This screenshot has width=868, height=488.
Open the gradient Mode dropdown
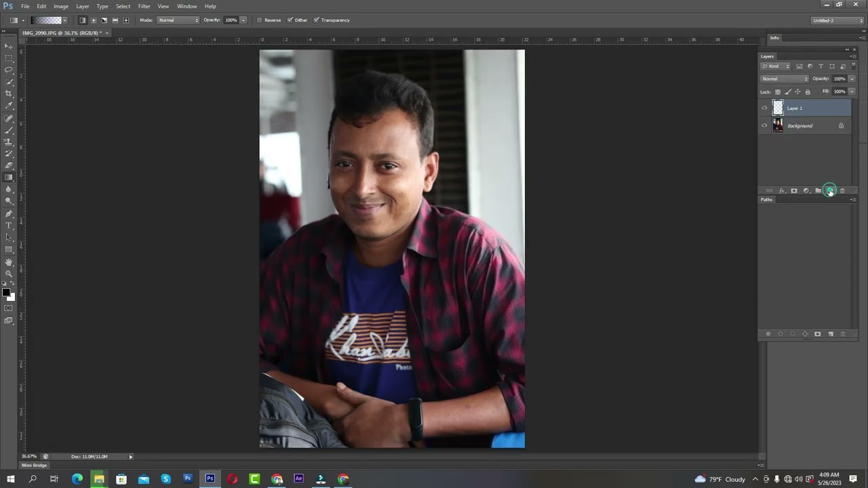click(178, 20)
